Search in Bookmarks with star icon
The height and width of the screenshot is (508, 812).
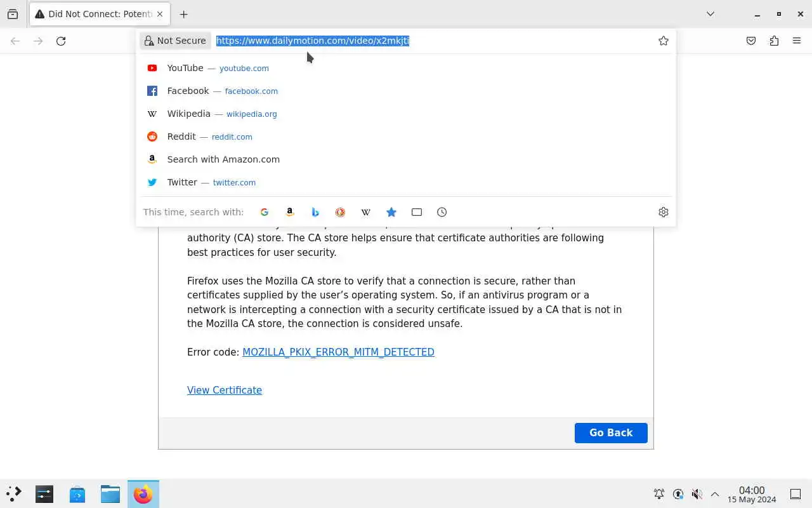point(391,212)
